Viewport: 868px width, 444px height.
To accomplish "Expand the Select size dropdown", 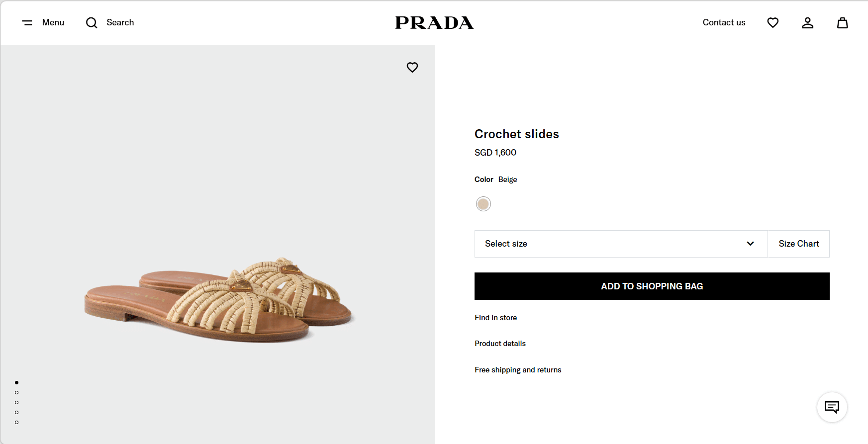I will pyautogui.click(x=620, y=244).
